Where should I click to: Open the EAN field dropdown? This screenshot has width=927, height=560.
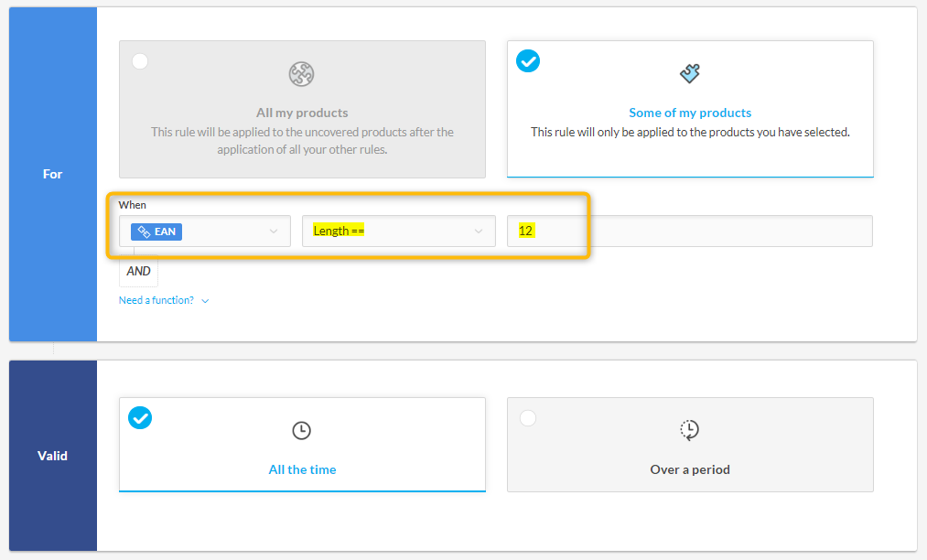(x=273, y=232)
